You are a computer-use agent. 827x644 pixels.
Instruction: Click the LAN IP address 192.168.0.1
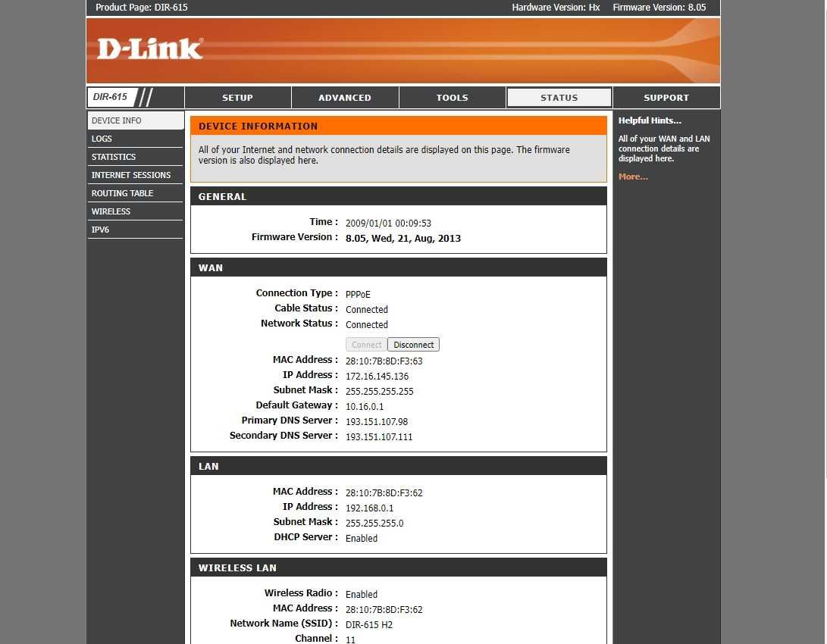369,508
